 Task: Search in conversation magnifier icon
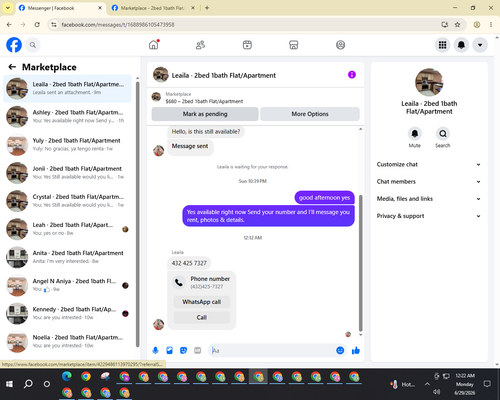pyautogui.click(x=443, y=134)
